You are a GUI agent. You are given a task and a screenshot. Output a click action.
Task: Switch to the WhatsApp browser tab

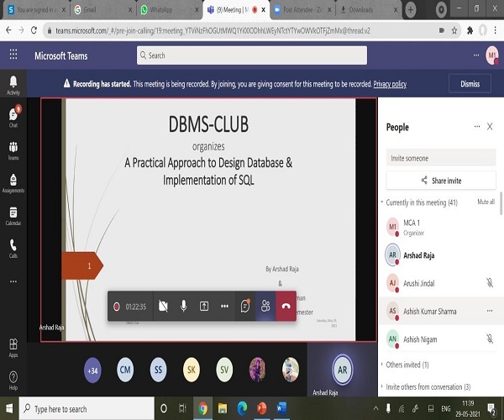click(170, 10)
